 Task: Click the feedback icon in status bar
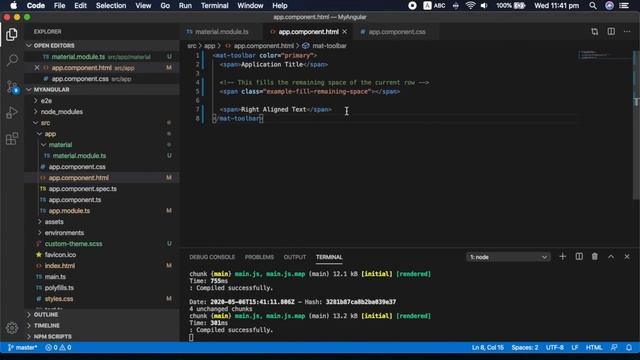pyautogui.click(x=614, y=347)
